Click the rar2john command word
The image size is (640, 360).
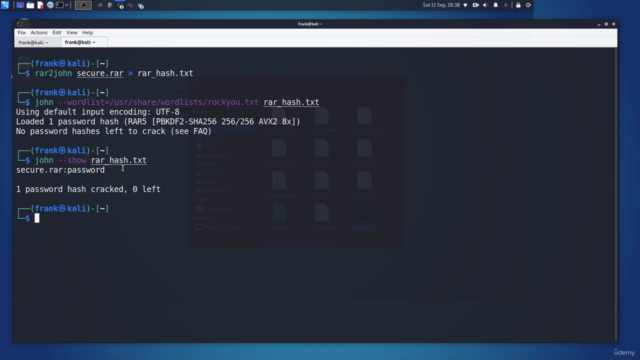[53, 73]
